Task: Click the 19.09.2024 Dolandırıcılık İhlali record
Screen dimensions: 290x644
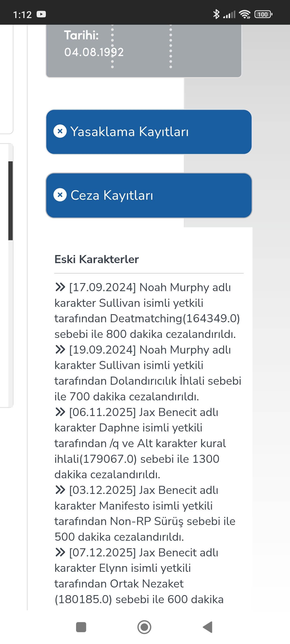Action: (148, 373)
